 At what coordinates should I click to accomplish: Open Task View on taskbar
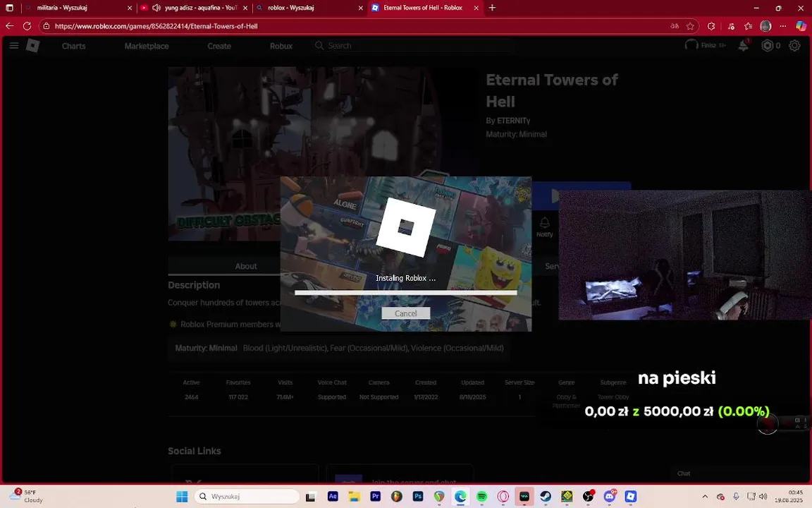(310, 497)
